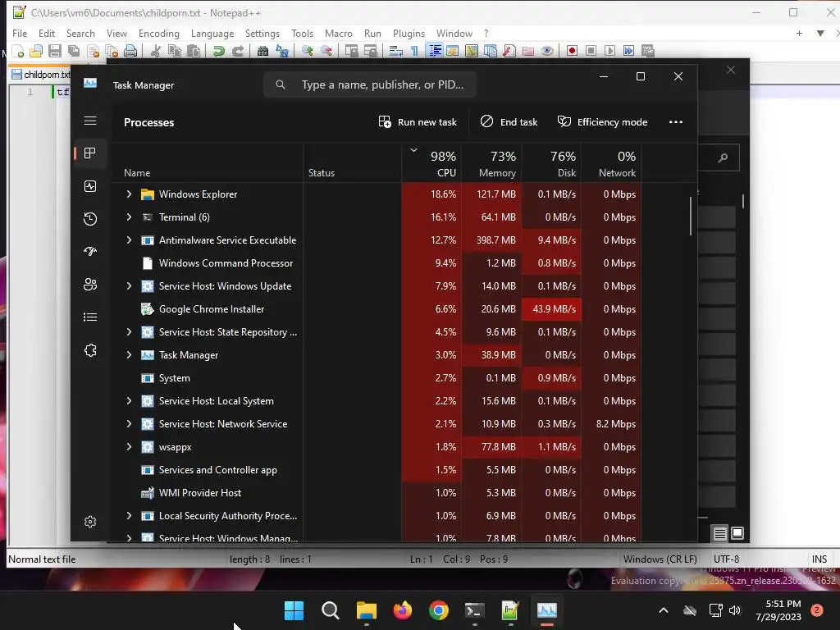Click the Task Manager process list scrollbar
The image size is (840, 630).
pyautogui.click(x=691, y=217)
